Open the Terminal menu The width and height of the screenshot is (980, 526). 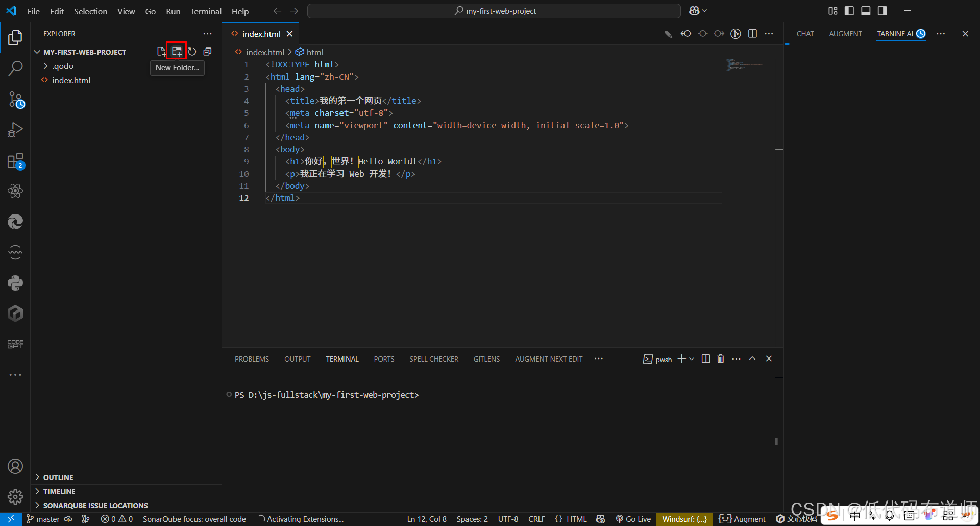pyautogui.click(x=206, y=11)
